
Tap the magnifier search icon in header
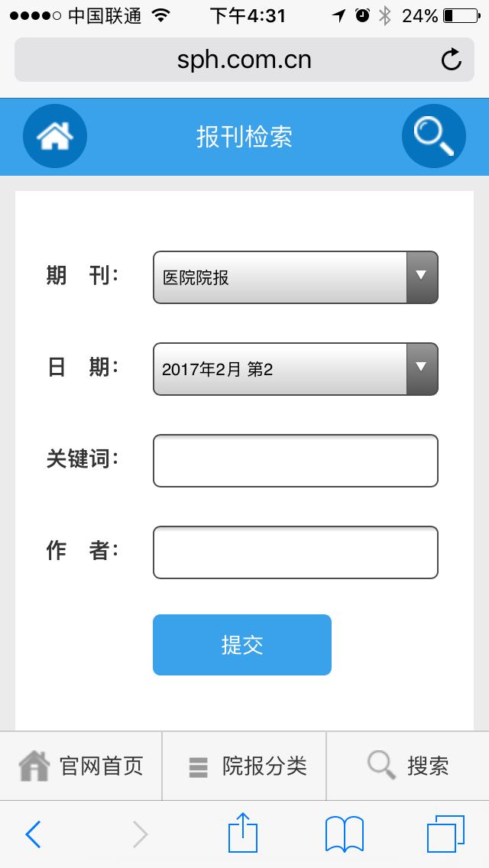click(433, 136)
